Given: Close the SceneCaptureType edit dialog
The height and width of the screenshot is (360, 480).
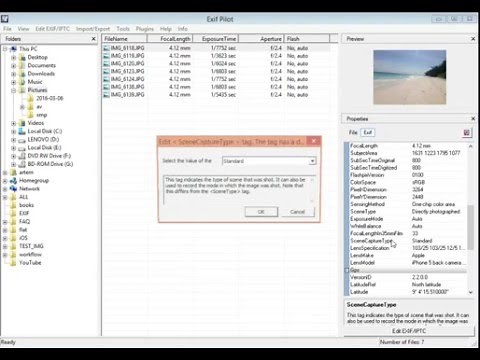Looking at the screenshot, I should point(313,141).
